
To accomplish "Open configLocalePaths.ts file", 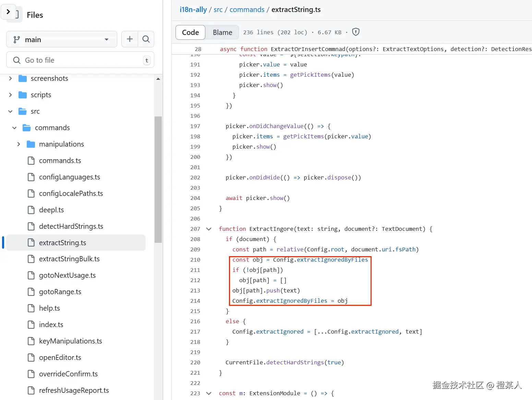I will pyautogui.click(x=71, y=193).
